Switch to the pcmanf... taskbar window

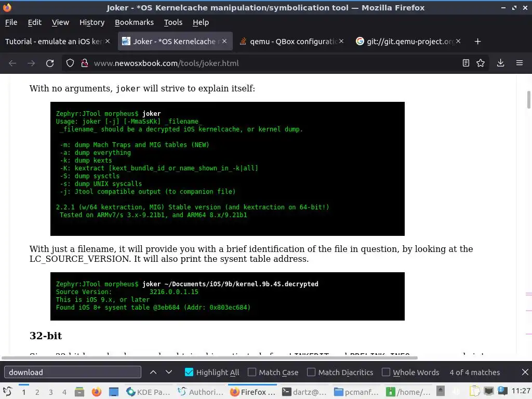pyautogui.click(x=356, y=392)
